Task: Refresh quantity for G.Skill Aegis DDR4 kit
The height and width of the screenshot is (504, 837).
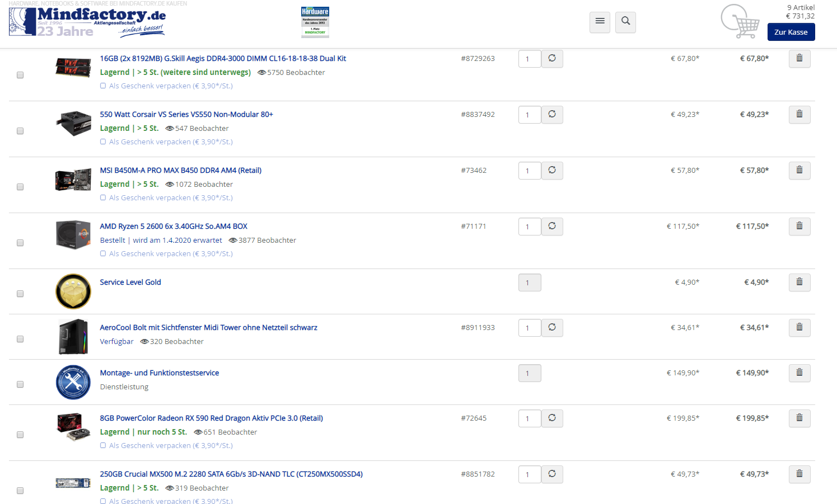Action: 552,58
